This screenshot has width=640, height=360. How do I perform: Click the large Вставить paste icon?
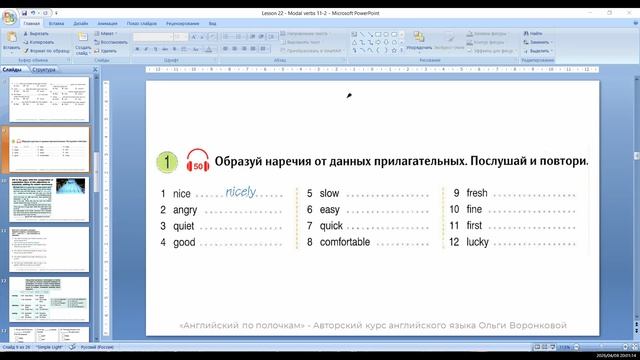click(x=11, y=38)
